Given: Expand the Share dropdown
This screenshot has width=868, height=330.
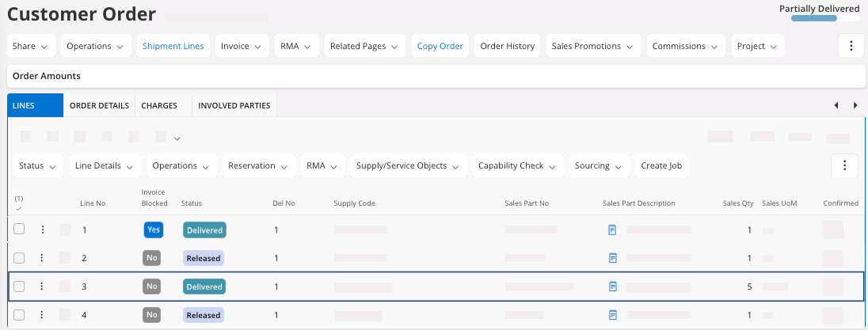Looking at the screenshot, I should [x=31, y=46].
